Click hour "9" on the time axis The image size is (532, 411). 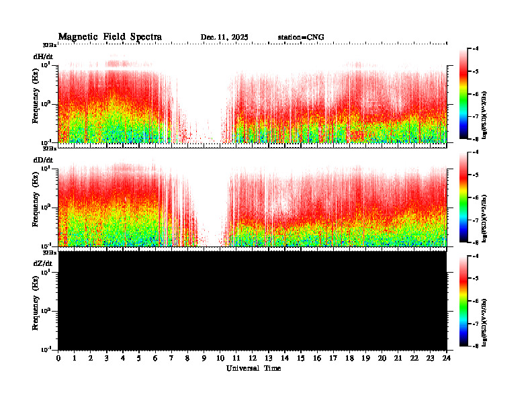(204, 358)
